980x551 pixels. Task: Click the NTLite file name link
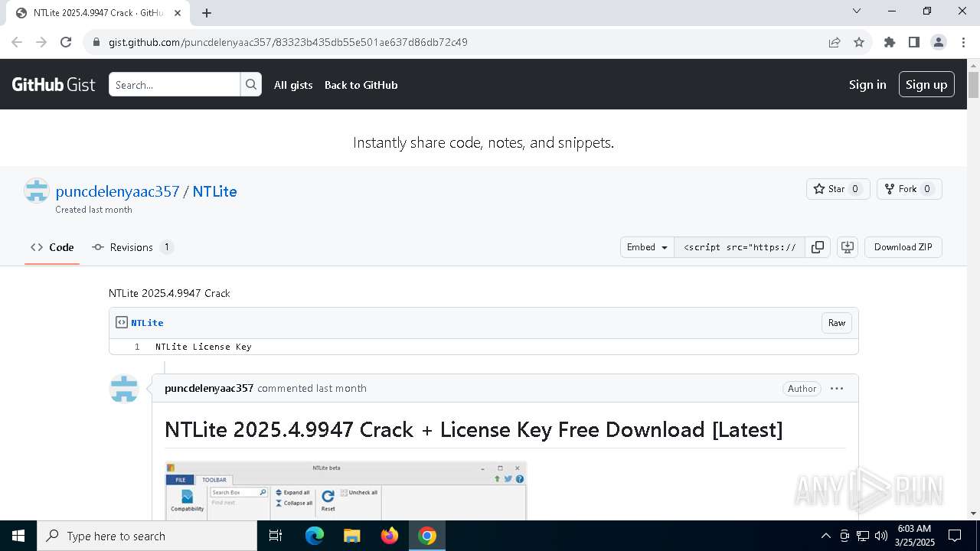(147, 323)
